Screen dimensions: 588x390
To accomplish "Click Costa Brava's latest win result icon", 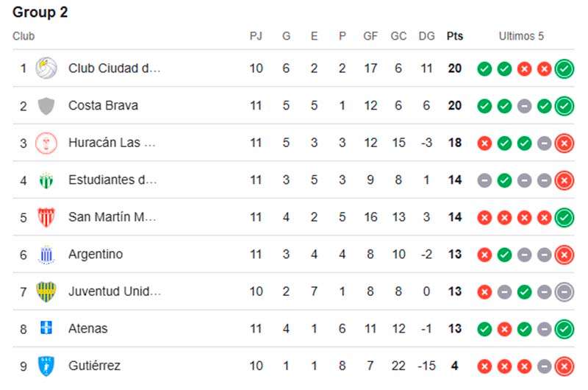I will click(x=564, y=106).
